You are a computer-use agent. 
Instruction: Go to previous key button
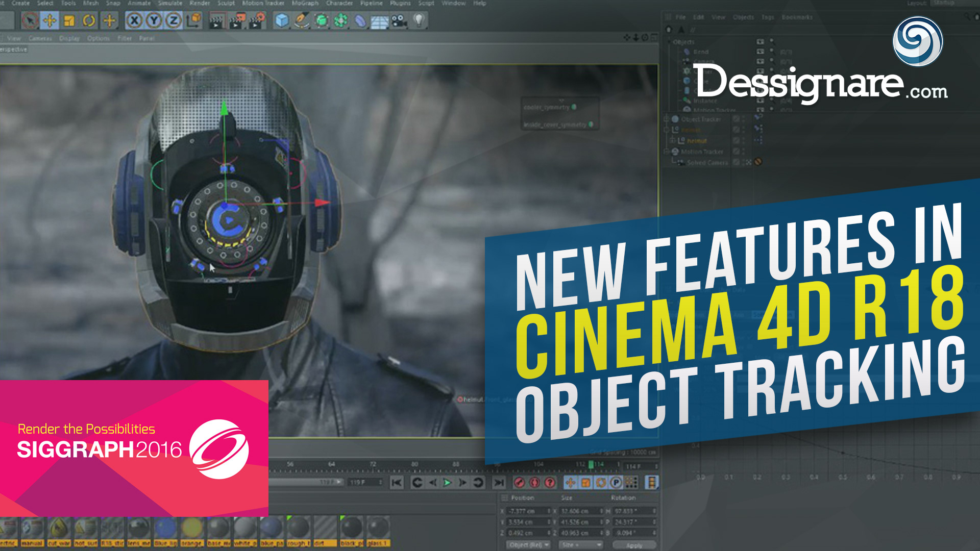point(417,483)
